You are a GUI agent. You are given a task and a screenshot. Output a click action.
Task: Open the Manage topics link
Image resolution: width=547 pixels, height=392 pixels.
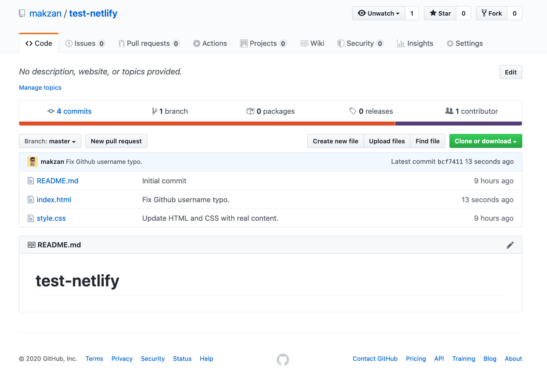[40, 87]
